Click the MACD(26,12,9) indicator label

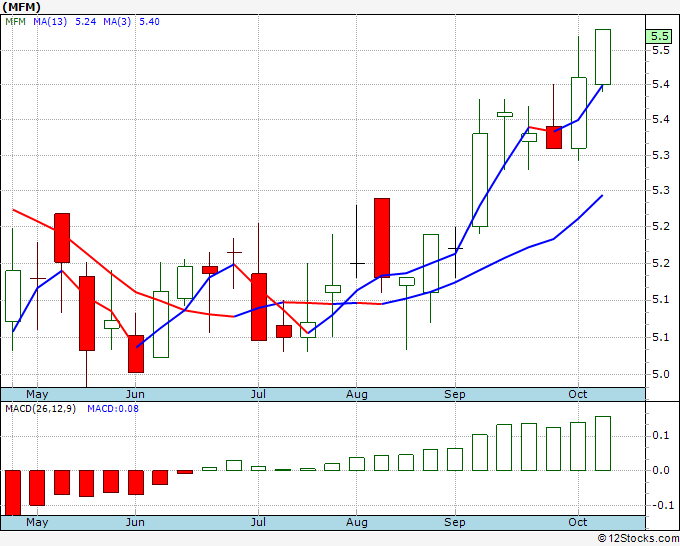(40, 409)
